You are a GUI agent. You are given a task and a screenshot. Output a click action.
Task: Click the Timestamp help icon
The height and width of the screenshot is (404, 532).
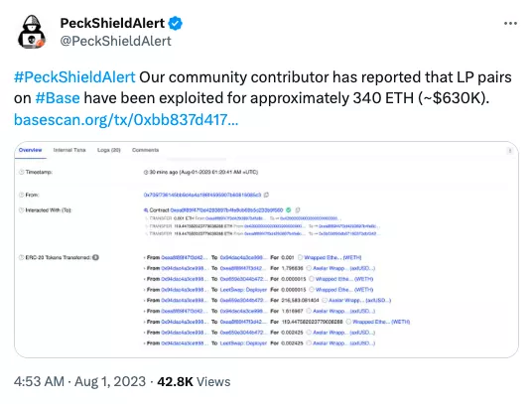(22, 172)
